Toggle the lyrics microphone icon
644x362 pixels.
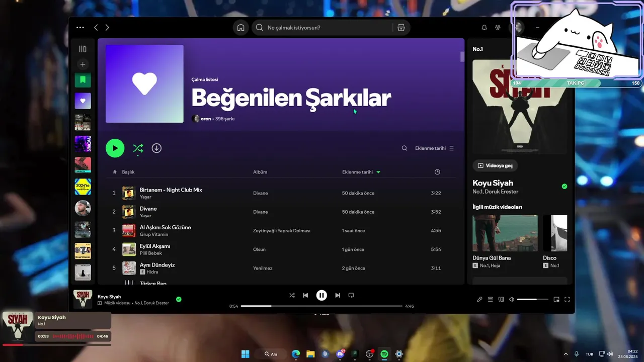pyautogui.click(x=479, y=300)
